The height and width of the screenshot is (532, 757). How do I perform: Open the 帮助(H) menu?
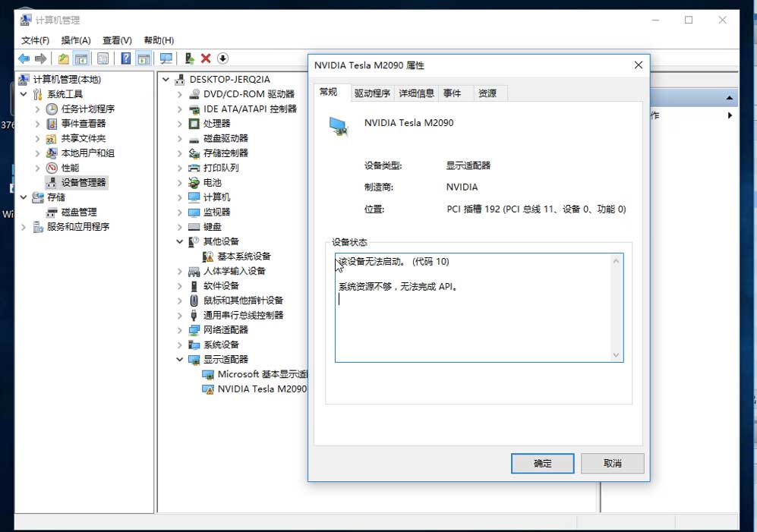(159, 40)
